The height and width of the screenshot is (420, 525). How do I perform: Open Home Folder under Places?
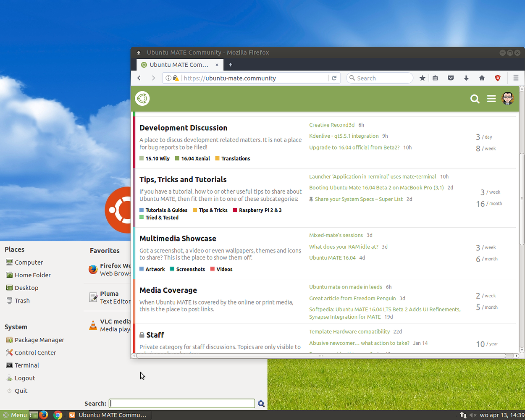28,275
